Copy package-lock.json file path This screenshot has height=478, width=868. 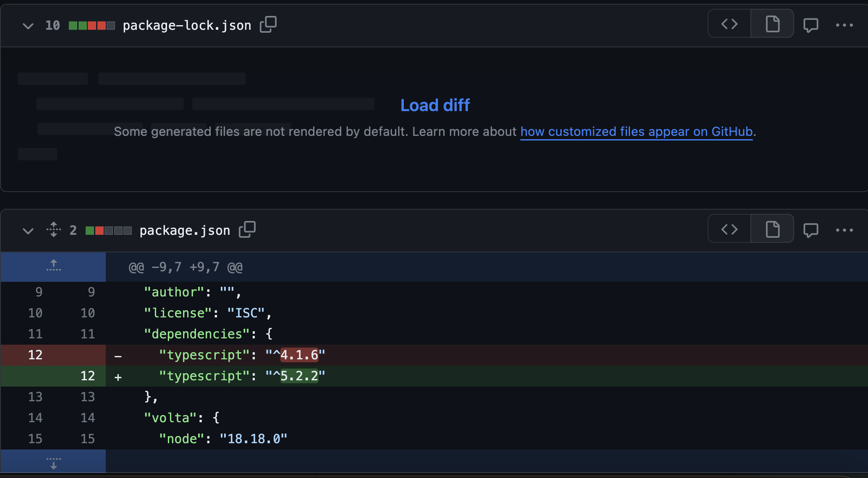click(x=268, y=25)
